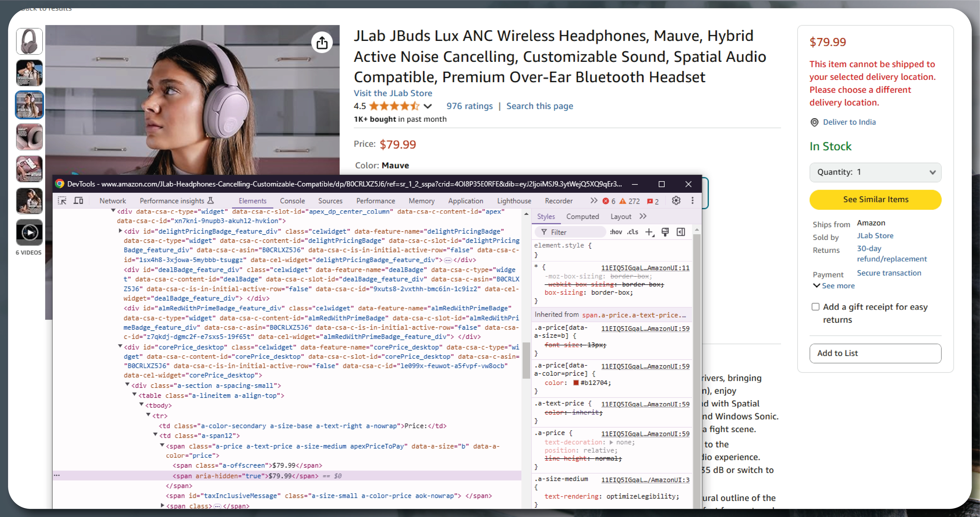Open the Layout tab in sidebar
Screen dimensions: 980x517
620,216
